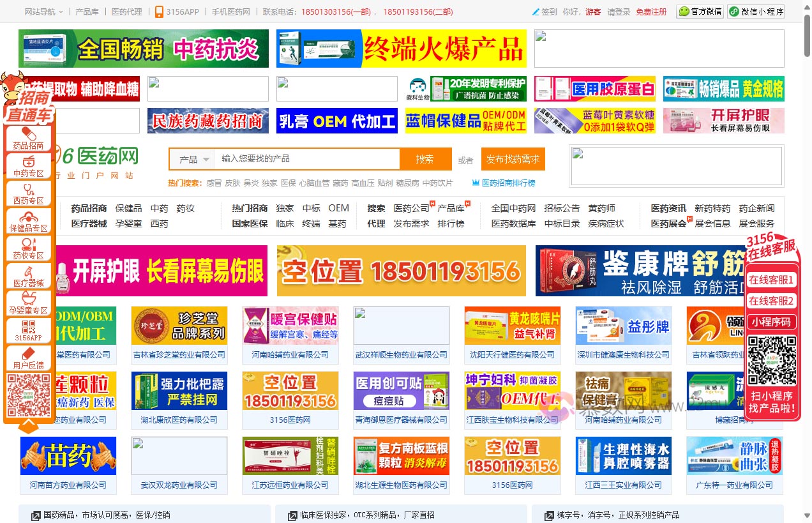Click the 药妆专区 sidebar icon
The width and height of the screenshot is (812, 523).
coord(29,245)
